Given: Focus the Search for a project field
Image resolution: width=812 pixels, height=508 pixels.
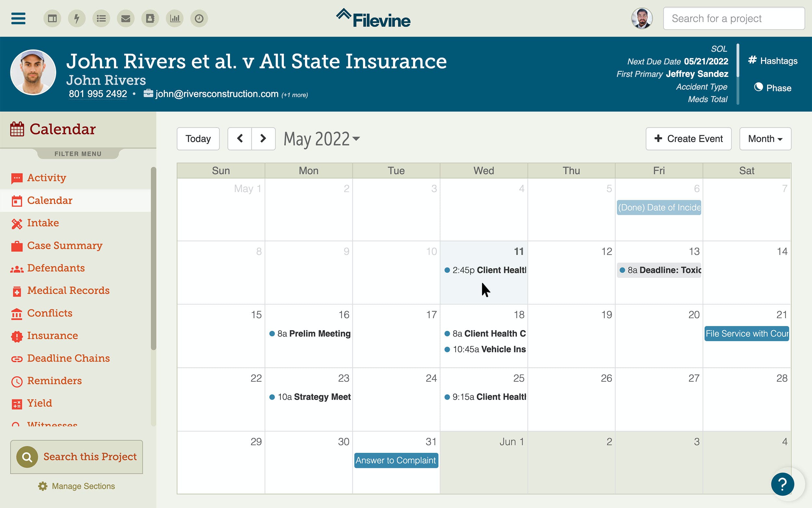Looking at the screenshot, I should click(733, 19).
